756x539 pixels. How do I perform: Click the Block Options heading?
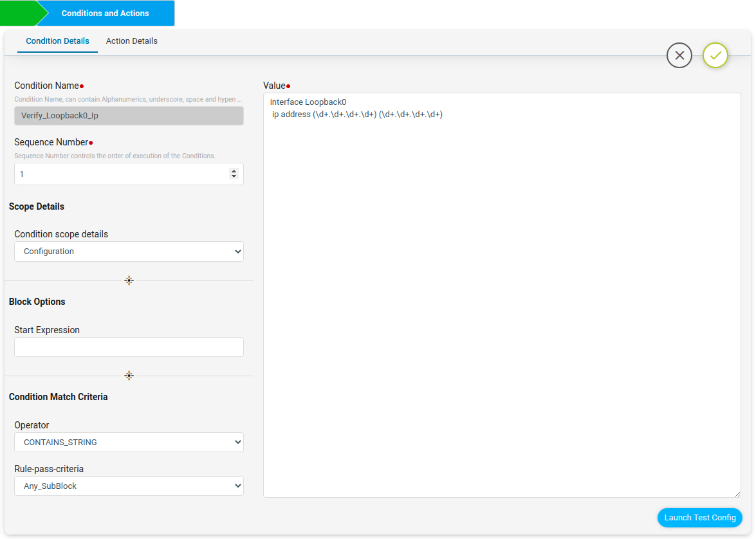point(37,302)
